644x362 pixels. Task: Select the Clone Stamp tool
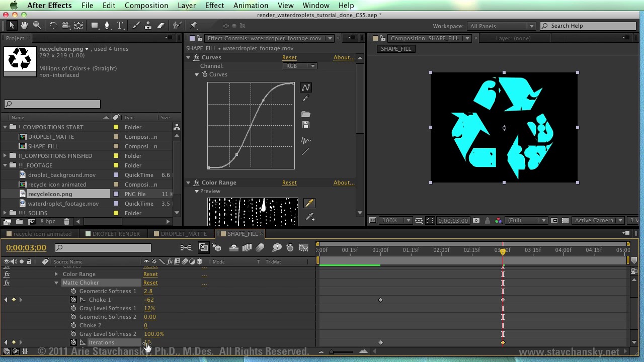[x=148, y=25]
